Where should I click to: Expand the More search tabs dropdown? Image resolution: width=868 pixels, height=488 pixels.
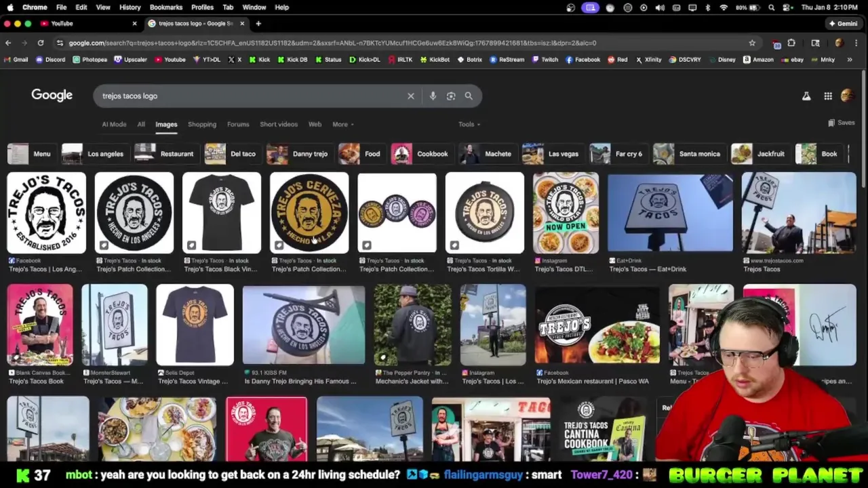pos(343,124)
